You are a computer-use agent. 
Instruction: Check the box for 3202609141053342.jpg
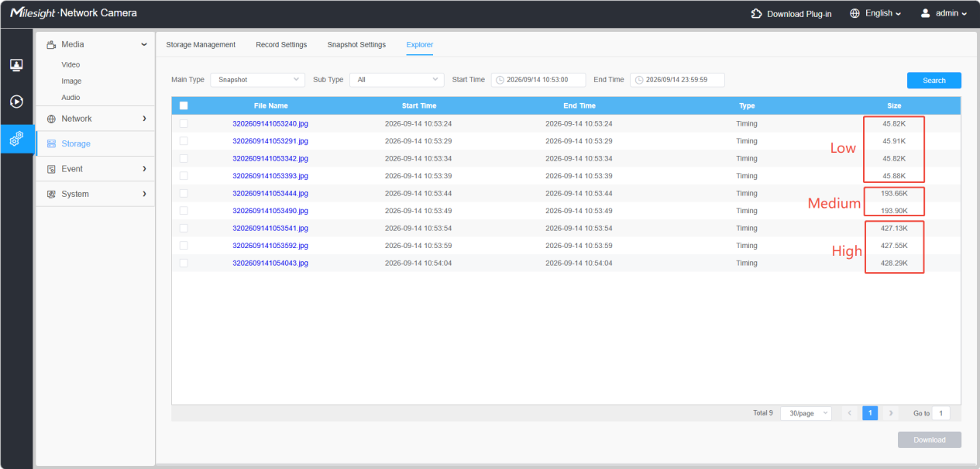184,158
